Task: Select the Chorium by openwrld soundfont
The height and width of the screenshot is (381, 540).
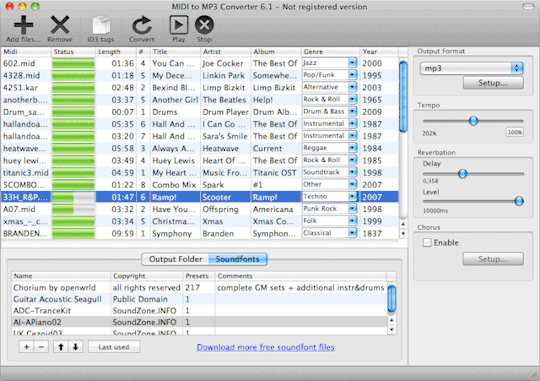Action: tap(199, 288)
